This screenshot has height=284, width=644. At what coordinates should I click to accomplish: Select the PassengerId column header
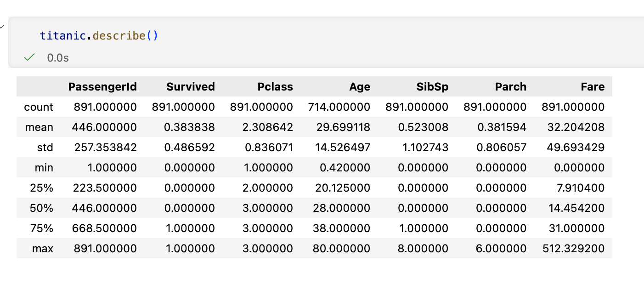(x=102, y=87)
